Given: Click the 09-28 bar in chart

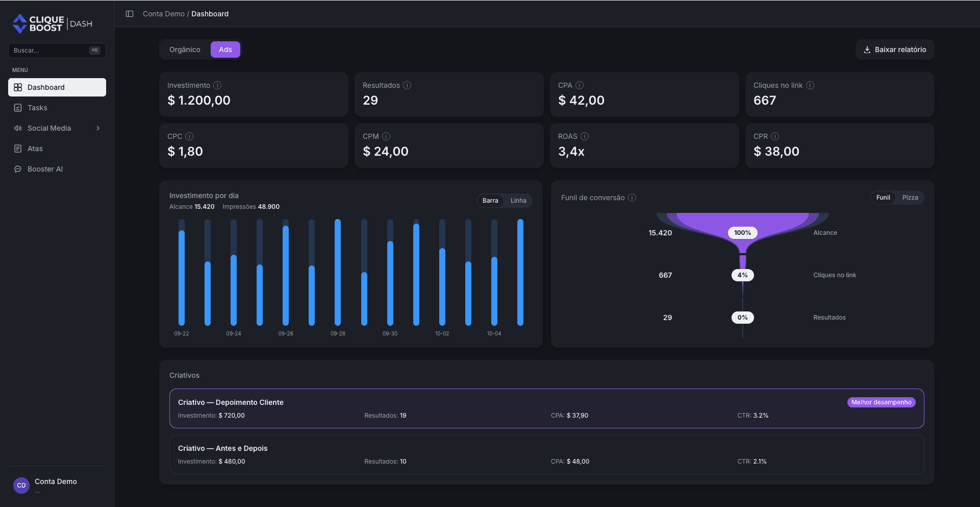Looking at the screenshot, I should 338,272.
